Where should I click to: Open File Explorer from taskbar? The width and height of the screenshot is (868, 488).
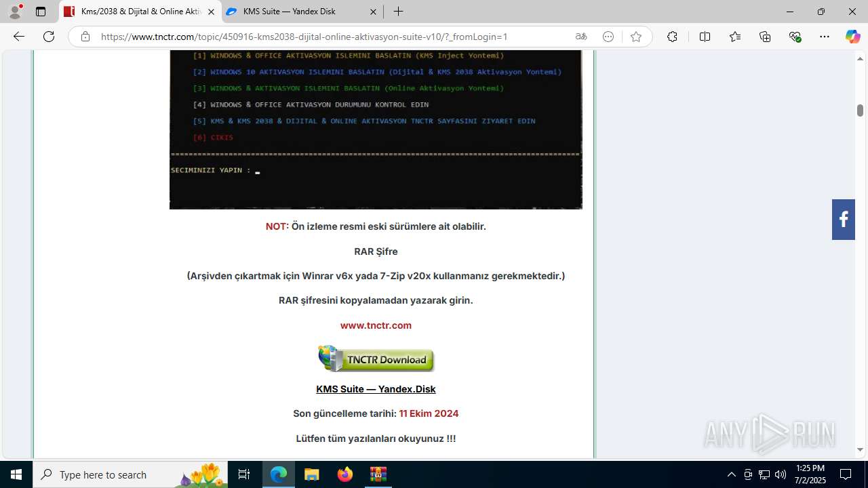coord(311,474)
